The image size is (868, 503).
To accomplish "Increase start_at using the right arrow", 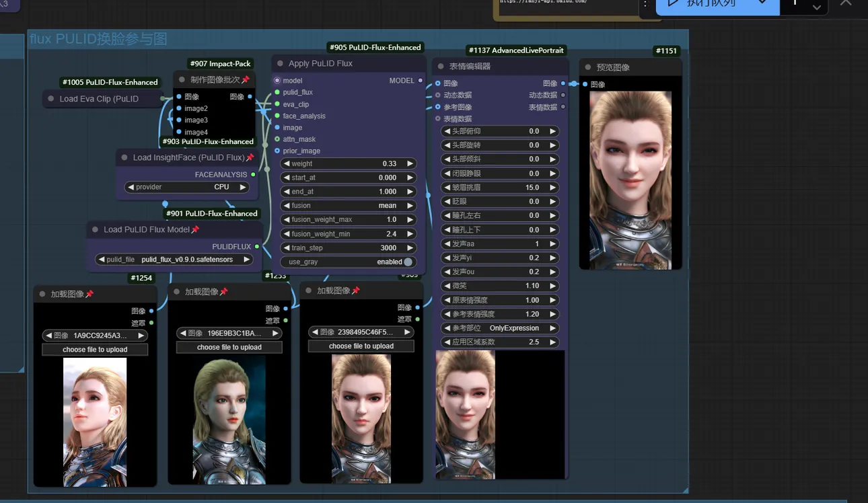I will pos(410,178).
